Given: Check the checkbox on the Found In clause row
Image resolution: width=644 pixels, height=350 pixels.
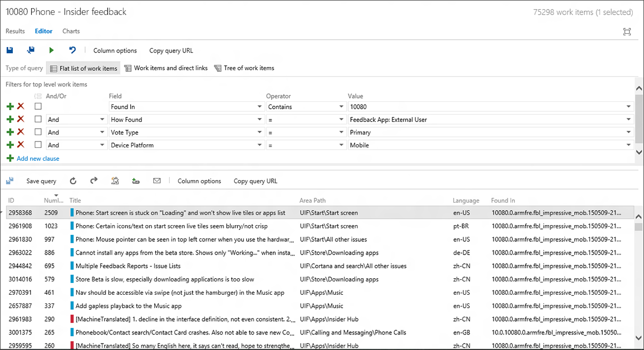Looking at the screenshot, I should click(37, 106).
